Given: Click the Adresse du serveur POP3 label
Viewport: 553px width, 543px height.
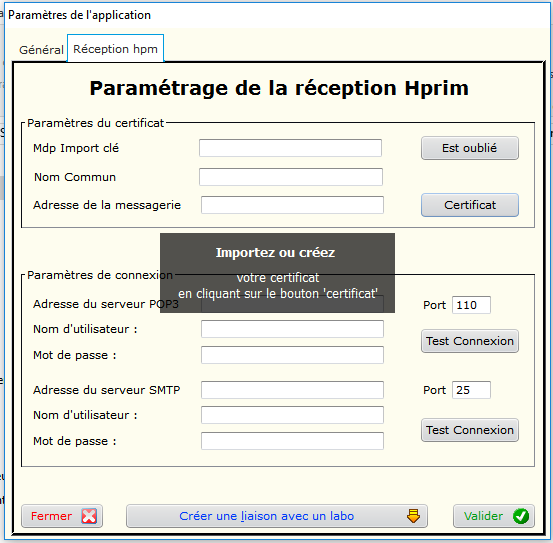Looking at the screenshot, I should pos(106,304).
